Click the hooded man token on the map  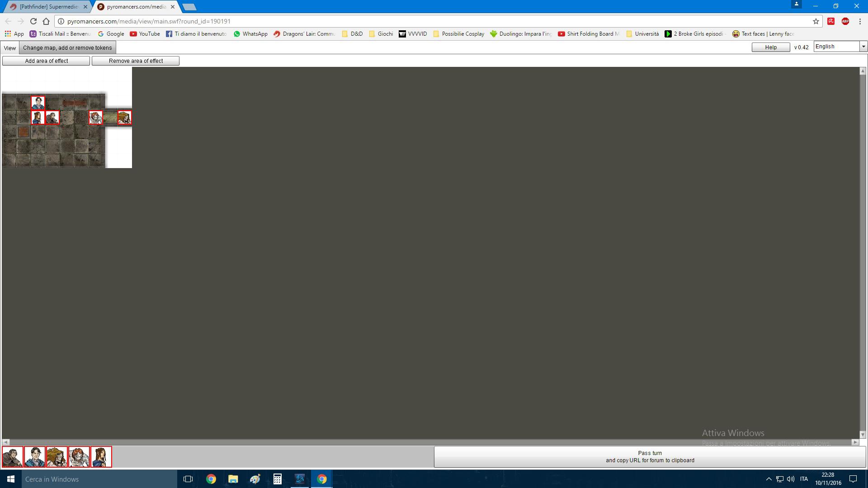click(x=52, y=117)
